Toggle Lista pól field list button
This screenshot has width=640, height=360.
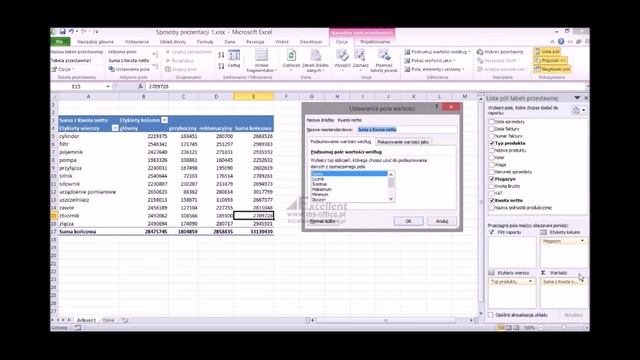pyautogui.click(x=547, y=52)
